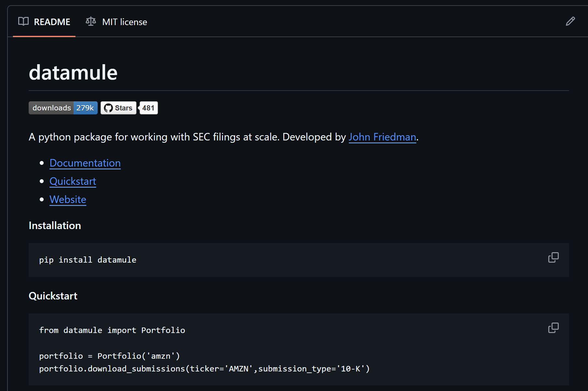Follow the Quickstart link

[x=73, y=181]
